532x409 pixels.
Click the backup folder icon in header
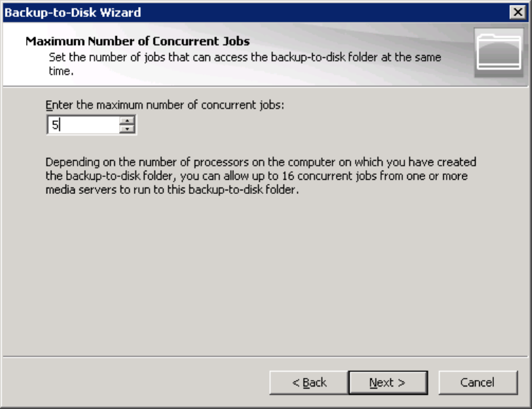tap(498, 51)
